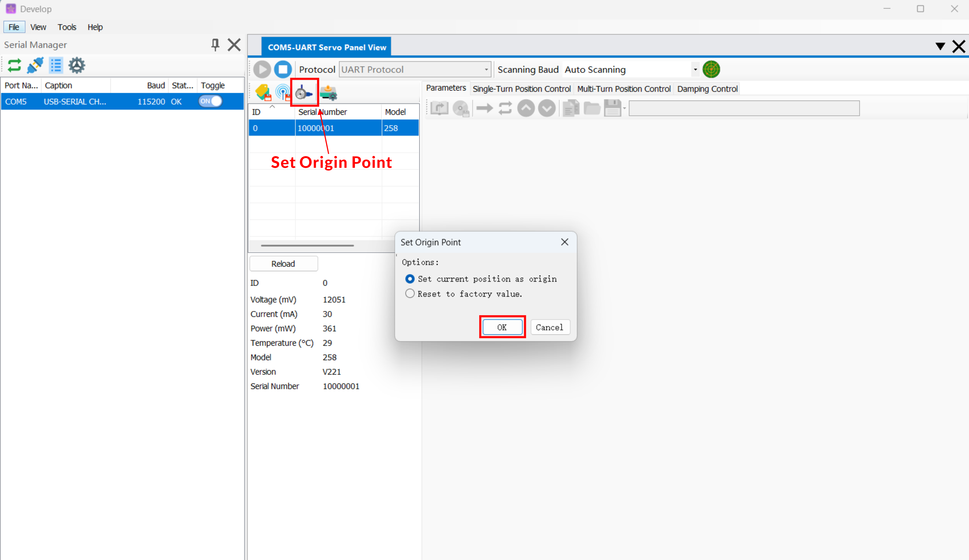Expand the UART Protocol dropdown

point(486,70)
